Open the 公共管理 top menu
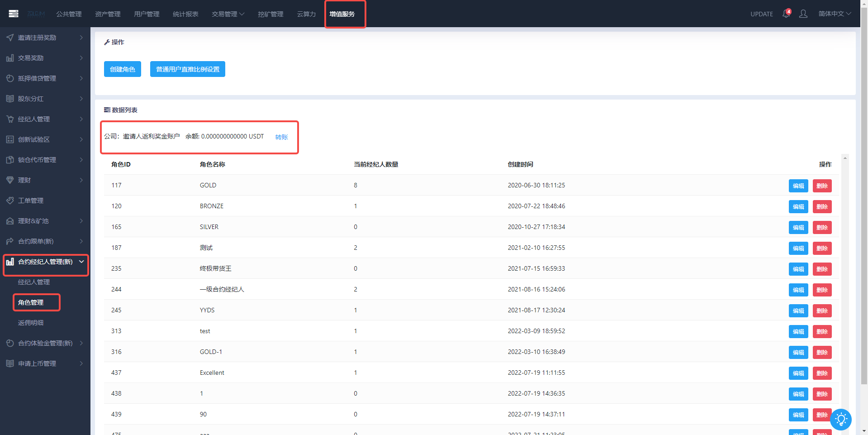868x435 pixels. tap(69, 14)
